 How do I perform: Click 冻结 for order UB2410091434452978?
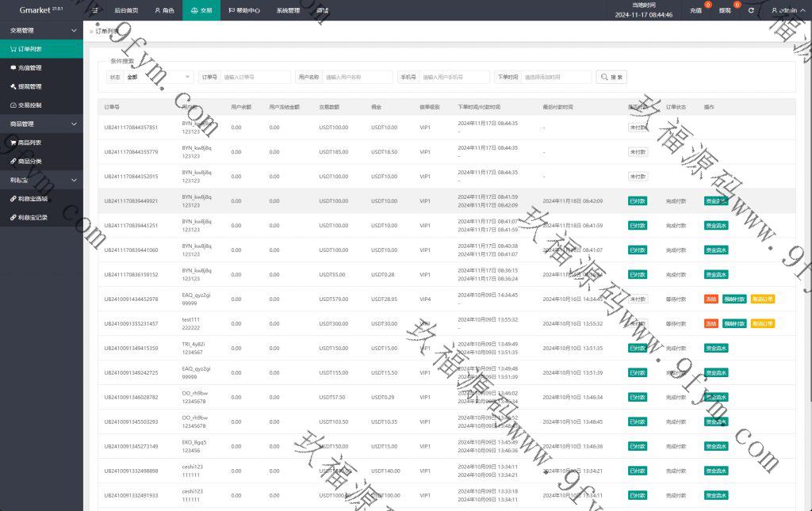pos(710,299)
